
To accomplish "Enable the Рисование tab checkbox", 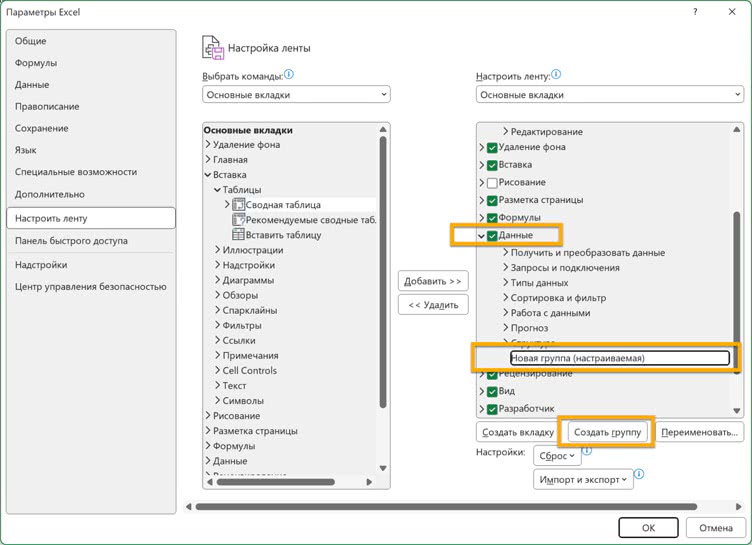I will (x=492, y=183).
